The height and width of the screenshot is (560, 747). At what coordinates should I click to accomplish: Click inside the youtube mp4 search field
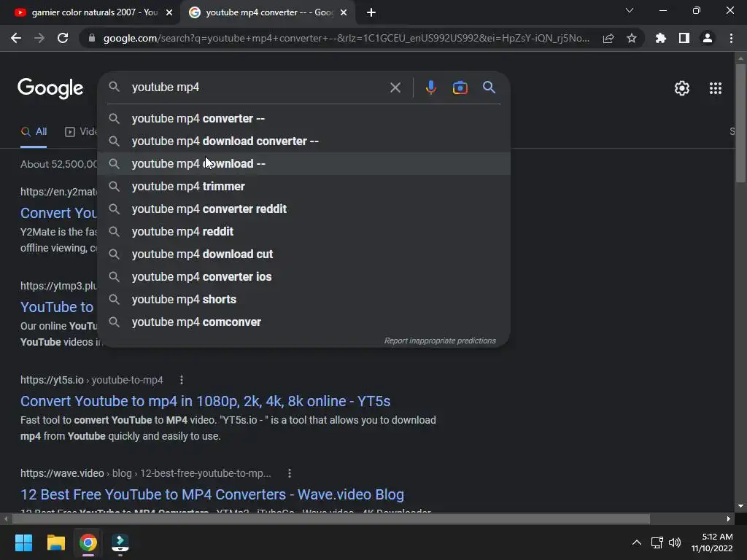click(258, 87)
